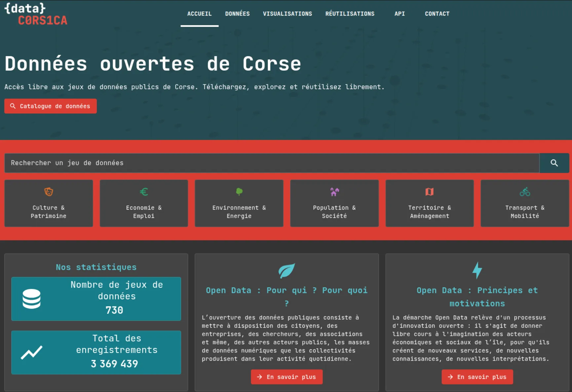Click En savoir plus under Principes et motivations
572x392 pixels.
pos(477,377)
